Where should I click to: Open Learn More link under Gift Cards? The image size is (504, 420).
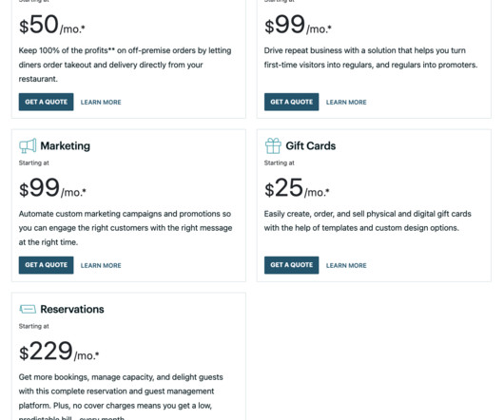click(x=346, y=265)
